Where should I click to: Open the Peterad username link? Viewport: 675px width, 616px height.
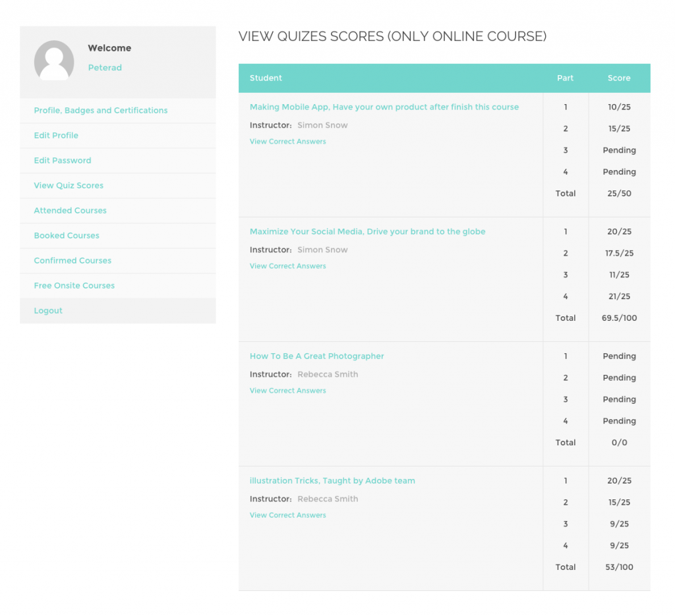[x=105, y=67]
